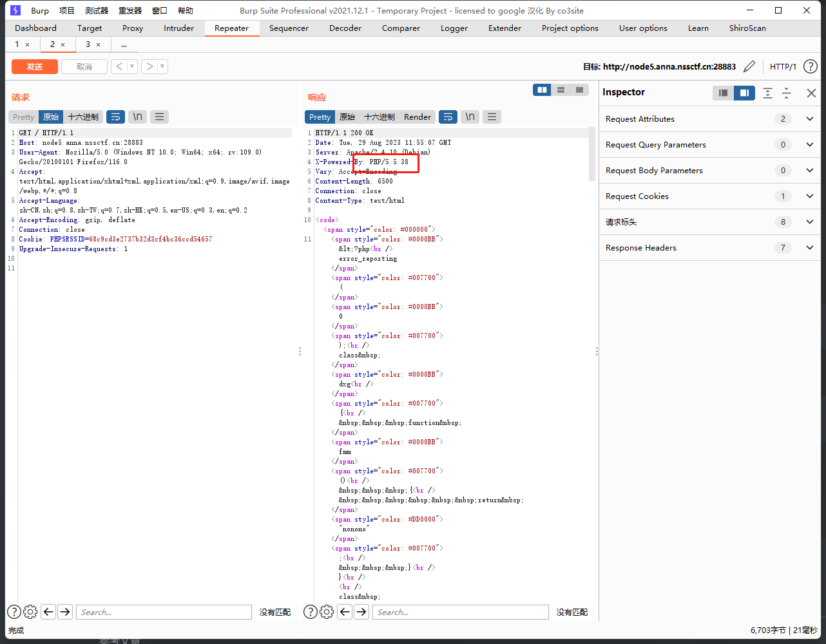Image resolution: width=826 pixels, height=644 pixels.
Task: Focus the request Search field
Action: (164, 612)
